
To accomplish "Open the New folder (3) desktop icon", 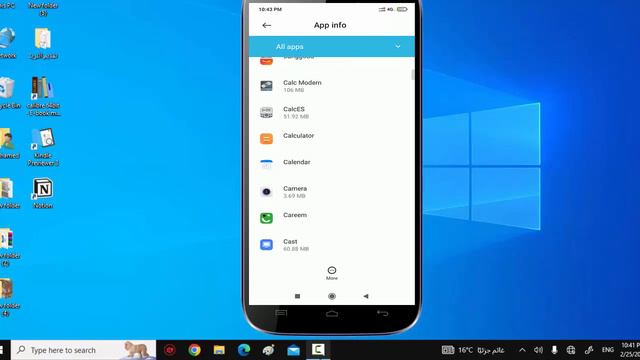I will tap(43, 8).
